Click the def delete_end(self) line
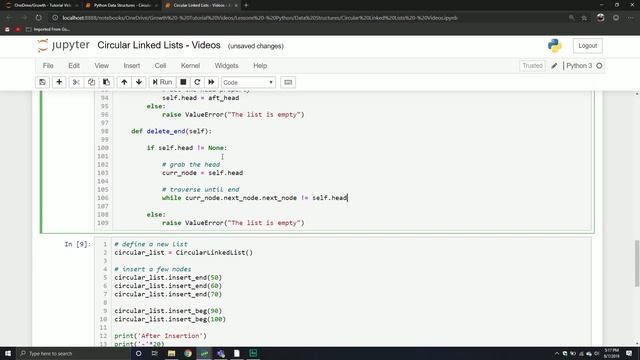This screenshot has height=360, width=640. tap(171, 131)
